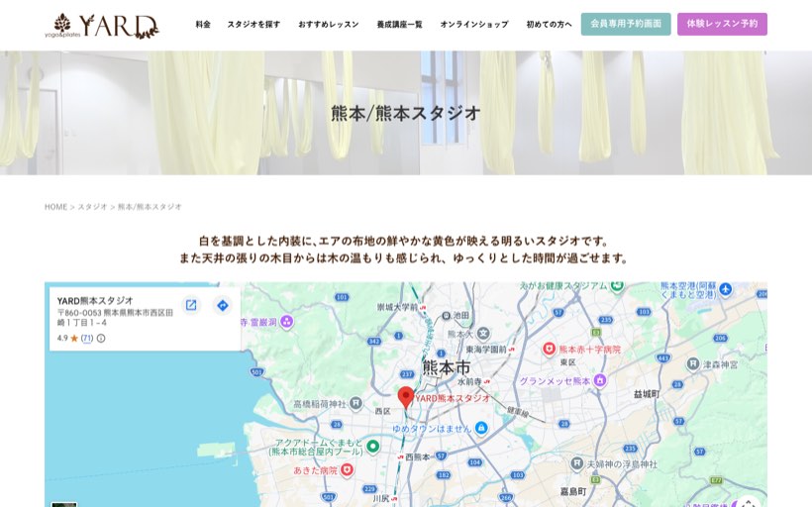Click アクアドームくまもと green marker
Image resolution: width=812 pixels, height=507 pixels.
coord(372,446)
